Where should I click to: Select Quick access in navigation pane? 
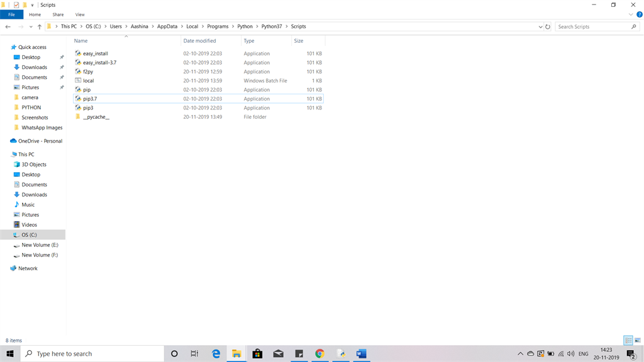point(32,47)
